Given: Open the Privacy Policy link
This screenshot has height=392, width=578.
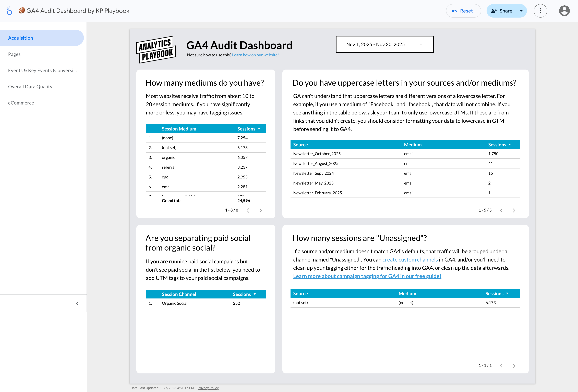Looking at the screenshot, I should click(208, 388).
